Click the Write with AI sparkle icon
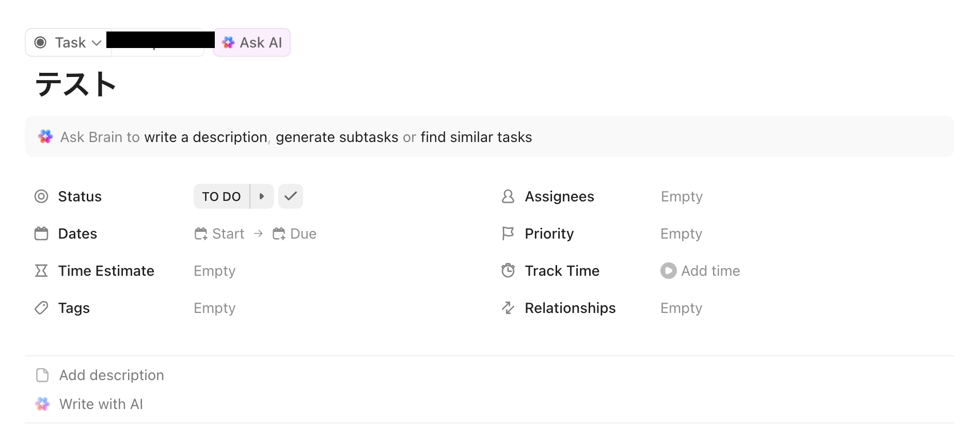Screen dimensions: 980x440 (42, 404)
